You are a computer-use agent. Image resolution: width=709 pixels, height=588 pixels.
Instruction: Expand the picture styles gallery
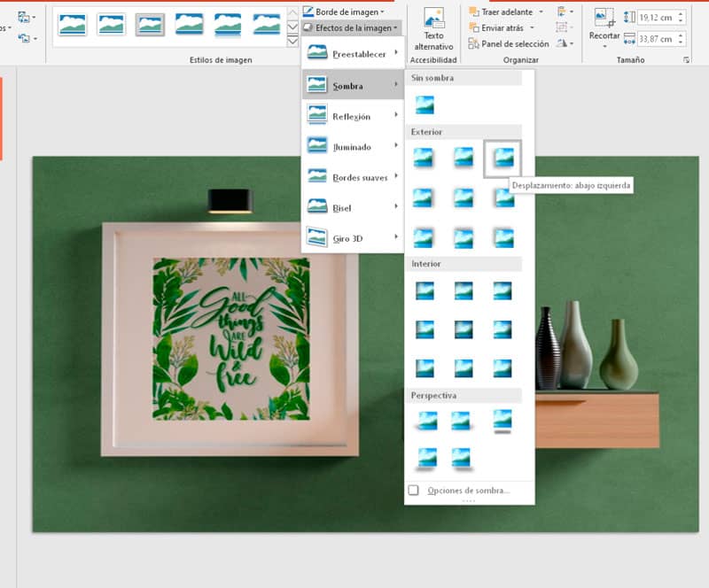[x=292, y=42]
